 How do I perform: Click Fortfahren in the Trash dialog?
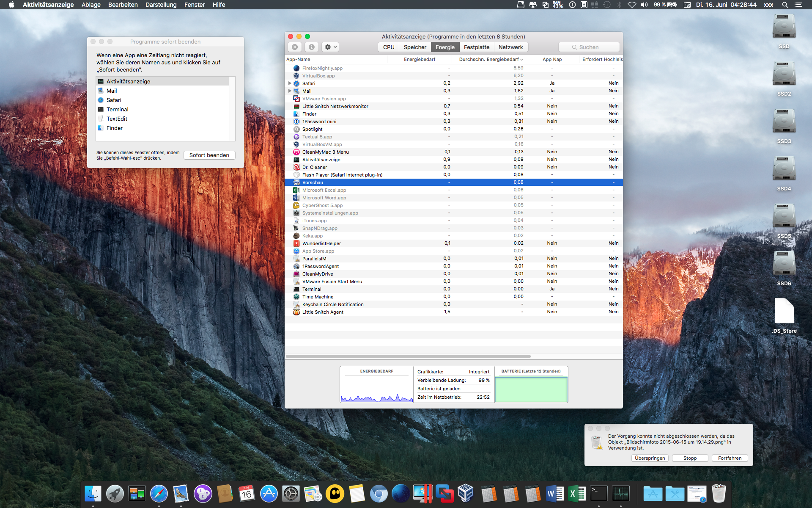coord(730,458)
